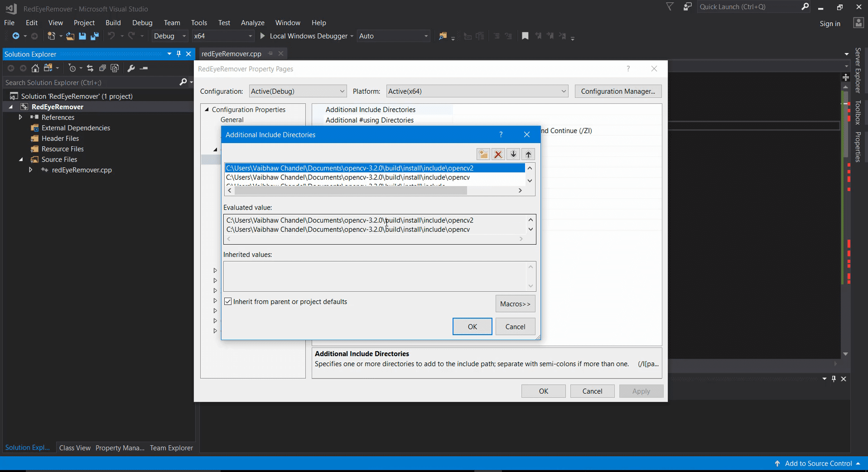The width and height of the screenshot is (868, 472).
Task: Click OK in Additional Include Directories dialog
Action: (x=472, y=326)
